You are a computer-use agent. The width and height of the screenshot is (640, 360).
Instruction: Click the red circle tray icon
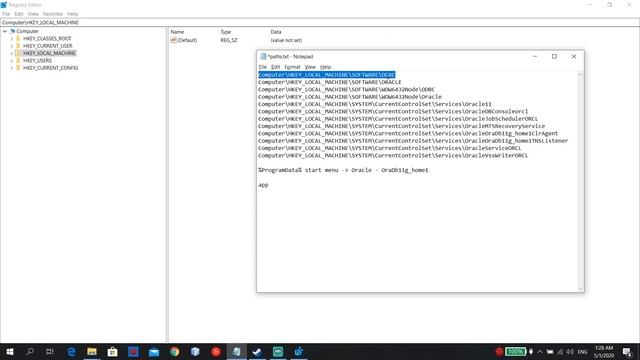click(499, 351)
